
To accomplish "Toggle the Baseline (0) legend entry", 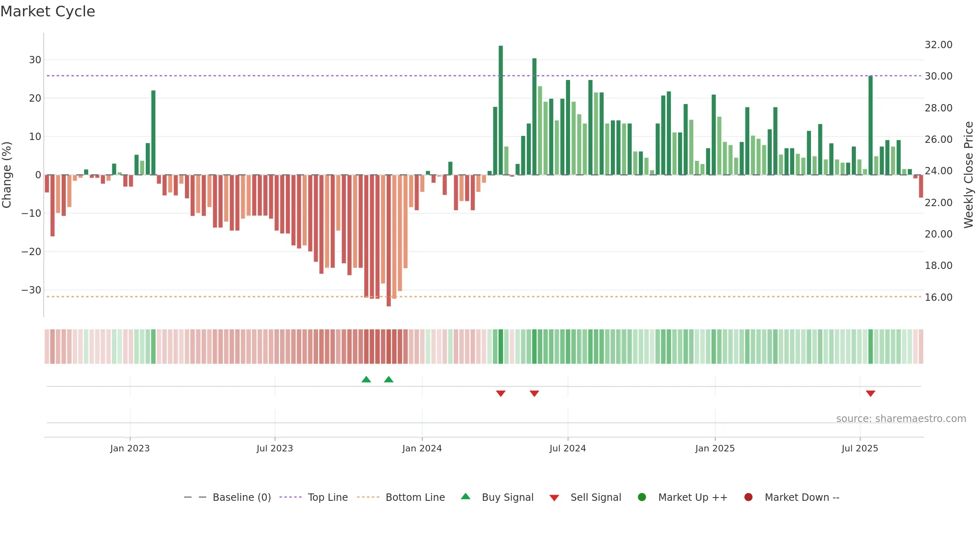I will coord(227,497).
